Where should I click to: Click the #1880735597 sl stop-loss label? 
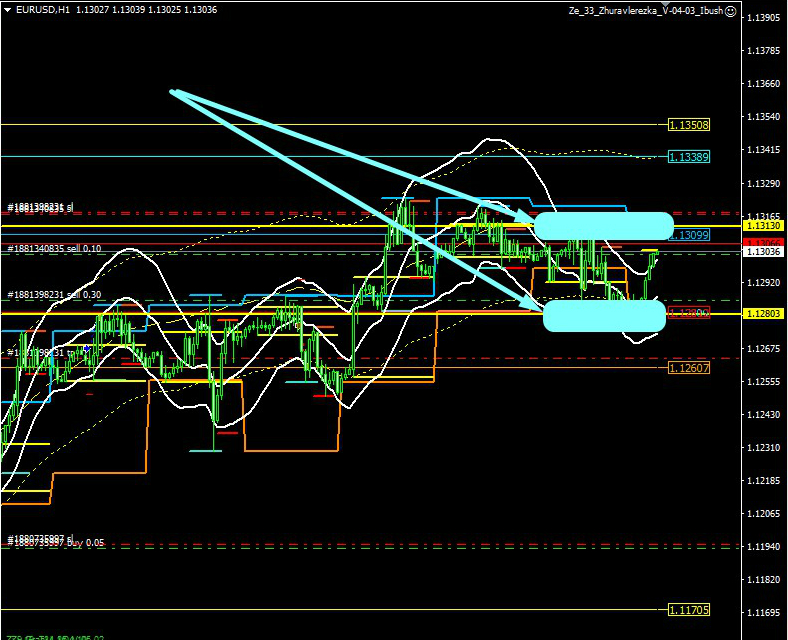pyautogui.click(x=40, y=539)
